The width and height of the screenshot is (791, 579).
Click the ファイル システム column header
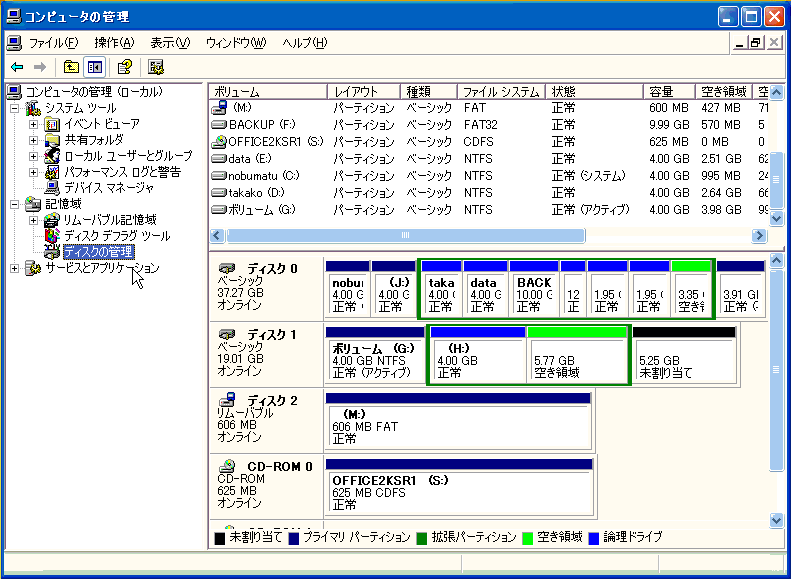coord(500,92)
